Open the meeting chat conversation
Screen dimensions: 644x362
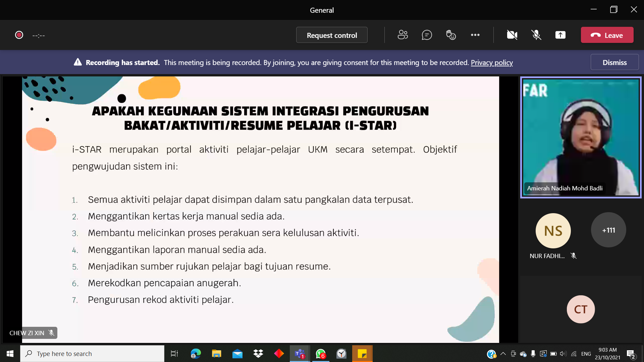click(427, 35)
